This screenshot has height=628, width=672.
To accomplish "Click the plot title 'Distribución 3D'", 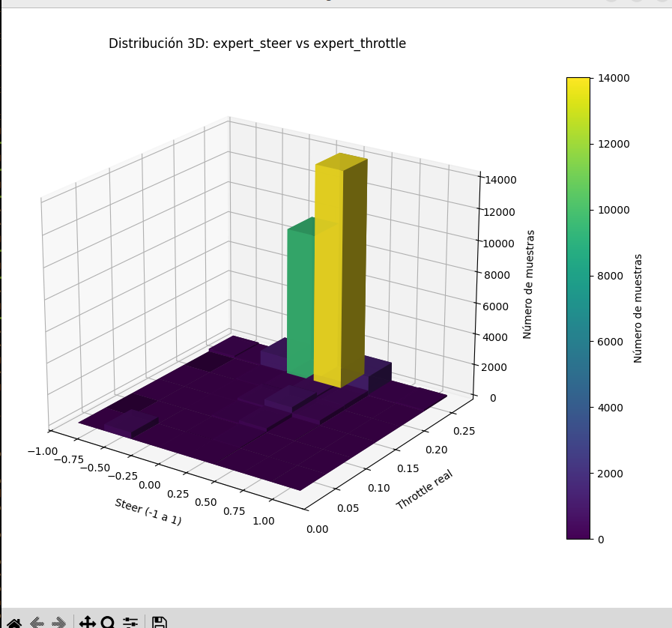I will [257, 43].
